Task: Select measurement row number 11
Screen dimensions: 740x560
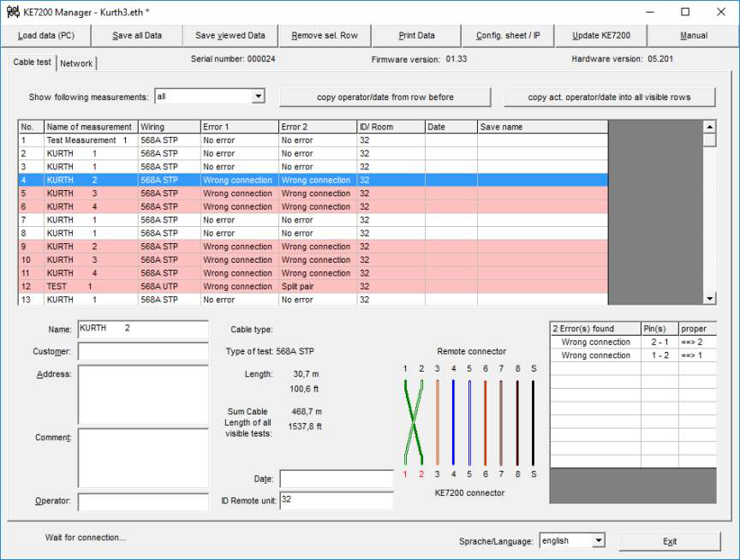Action: [x=313, y=272]
